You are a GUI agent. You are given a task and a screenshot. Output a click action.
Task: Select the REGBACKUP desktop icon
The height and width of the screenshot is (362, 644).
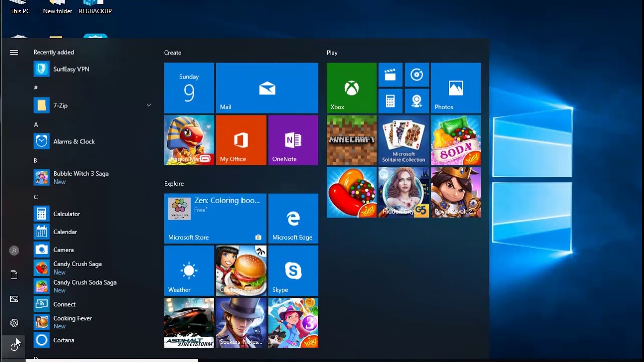[x=95, y=7]
